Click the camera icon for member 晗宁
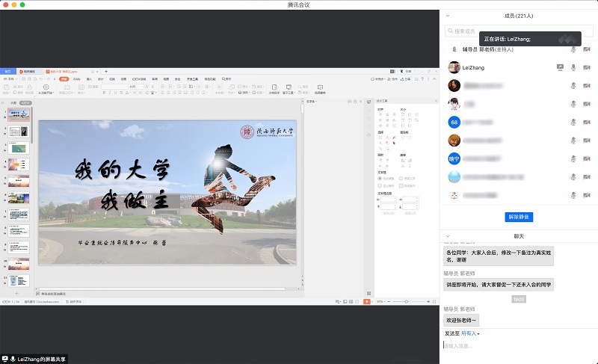598x364 pixels. 587,158
